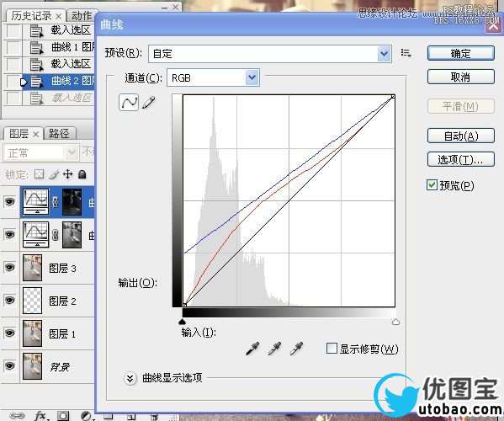Toggle 预览 preview checkbox

tap(432, 185)
